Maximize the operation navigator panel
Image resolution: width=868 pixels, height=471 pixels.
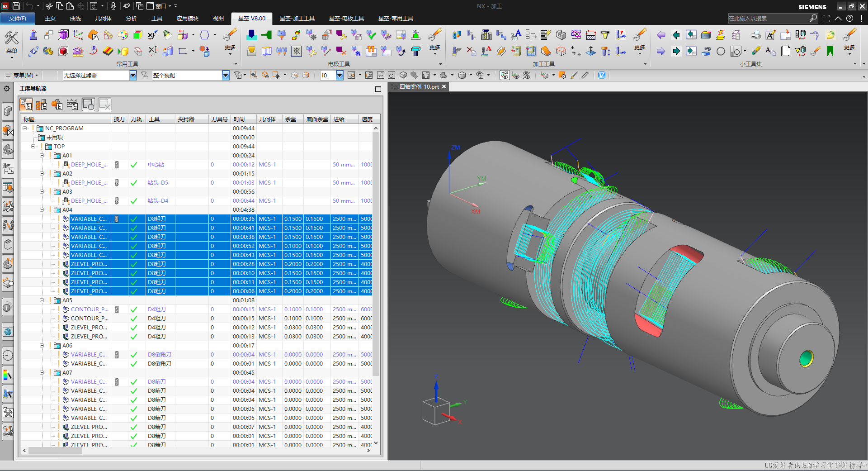pos(378,89)
